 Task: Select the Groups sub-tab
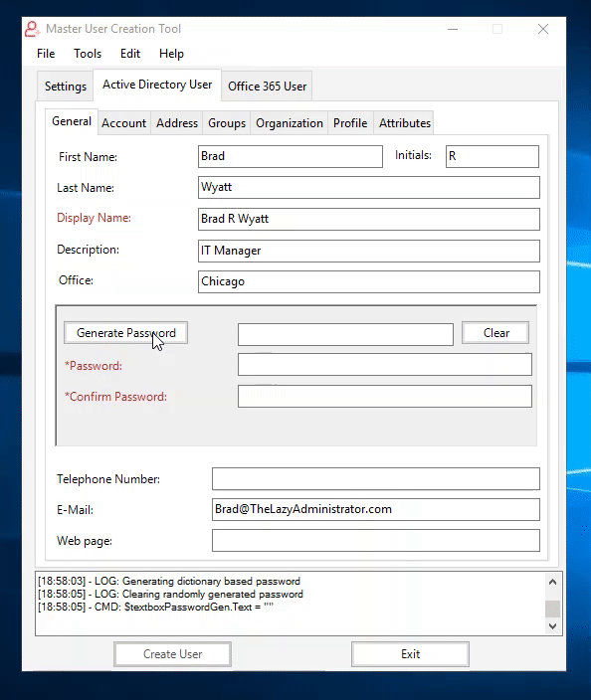[x=227, y=123]
